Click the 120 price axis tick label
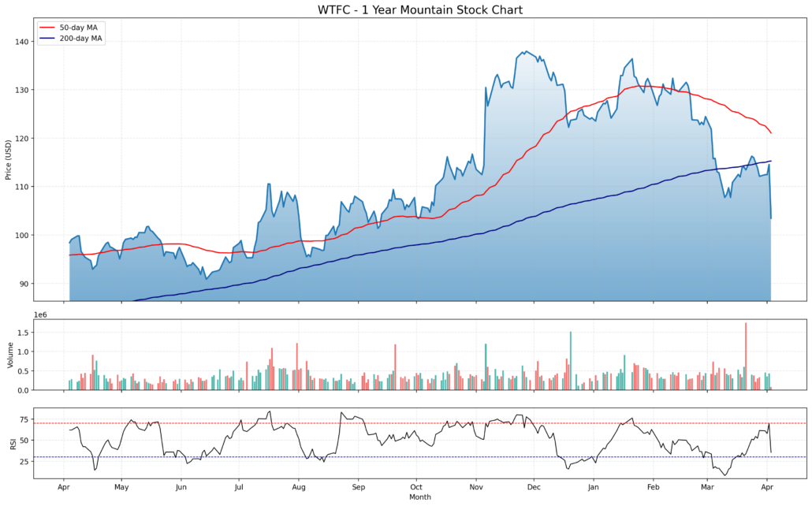Image resolution: width=812 pixels, height=506 pixels. tap(22, 138)
